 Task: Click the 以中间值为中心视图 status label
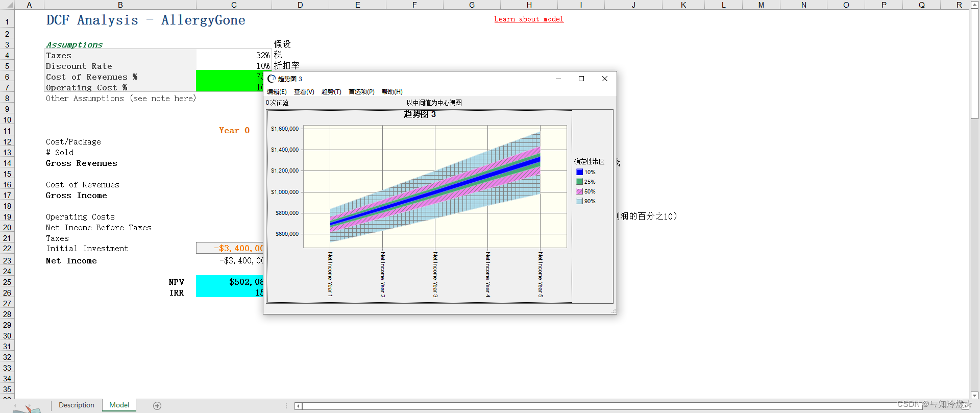(x=434, y=103)
